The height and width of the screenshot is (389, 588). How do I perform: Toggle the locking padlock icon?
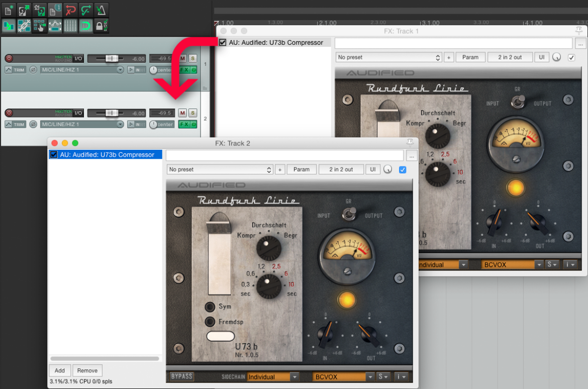(101, 26)
